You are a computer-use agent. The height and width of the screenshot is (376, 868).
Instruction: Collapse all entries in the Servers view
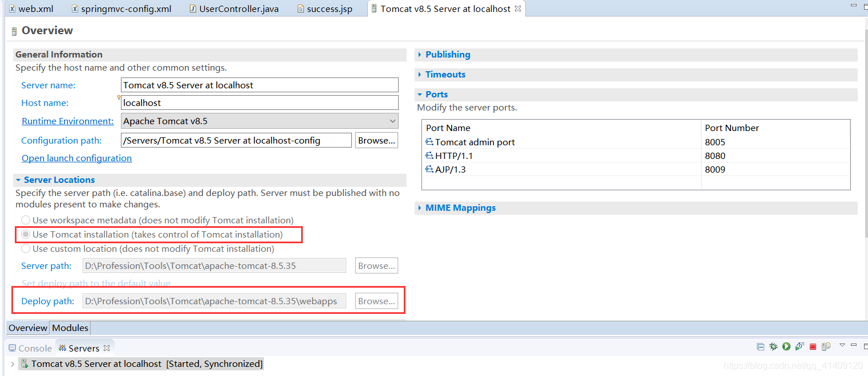tap(760, 346)
